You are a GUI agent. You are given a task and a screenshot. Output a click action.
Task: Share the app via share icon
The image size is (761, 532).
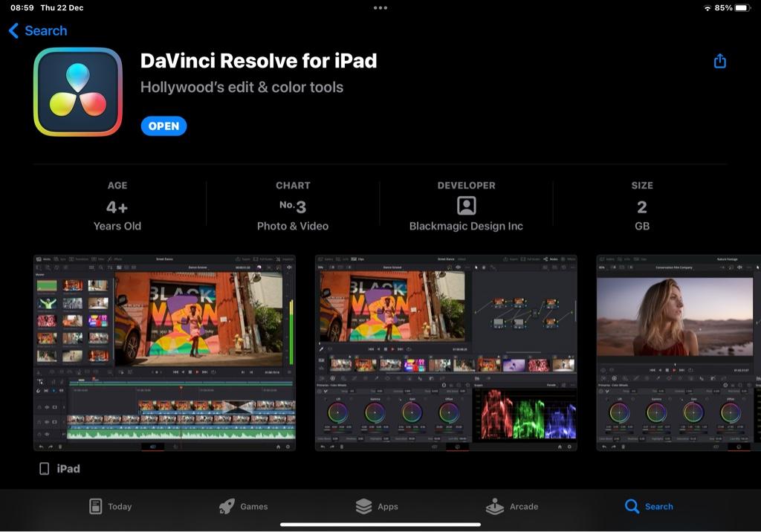coord(719,61)
